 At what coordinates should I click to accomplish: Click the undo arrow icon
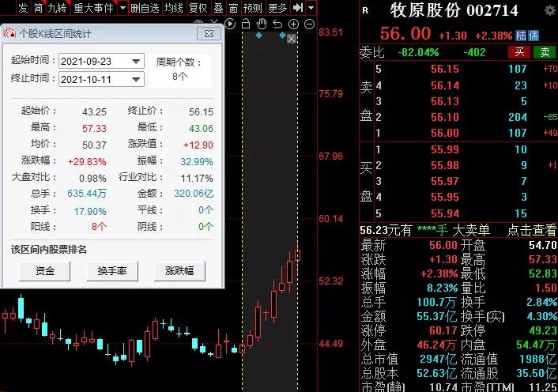pos(277,24)
